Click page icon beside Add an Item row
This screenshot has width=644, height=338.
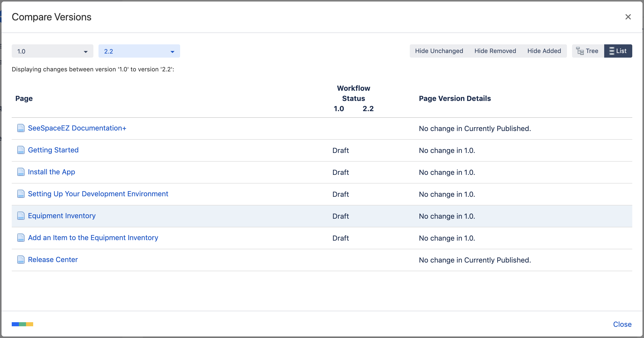(x=21, y=238)
